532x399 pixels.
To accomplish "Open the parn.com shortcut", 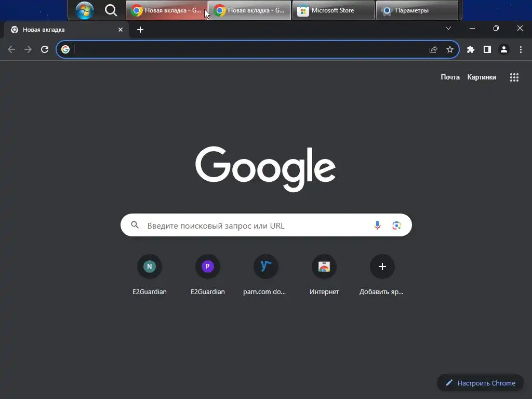I will tap(265, 274).
